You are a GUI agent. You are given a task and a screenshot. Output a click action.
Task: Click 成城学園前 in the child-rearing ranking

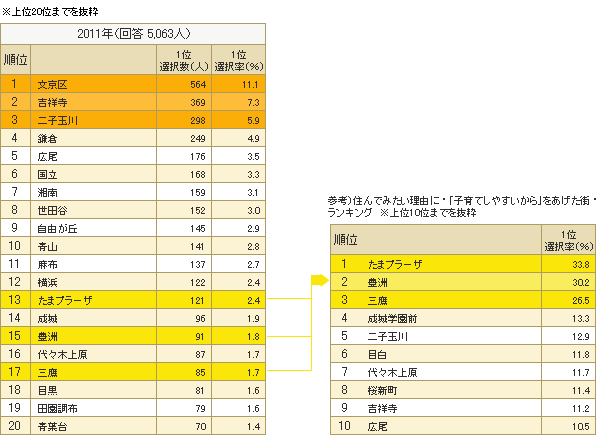point(392,318)
